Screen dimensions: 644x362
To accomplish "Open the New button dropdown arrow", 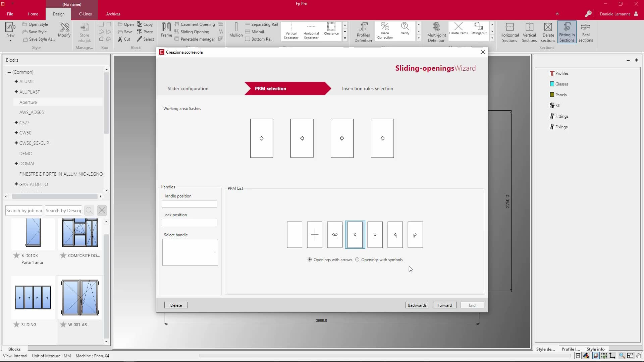I will tap(10, 41).
